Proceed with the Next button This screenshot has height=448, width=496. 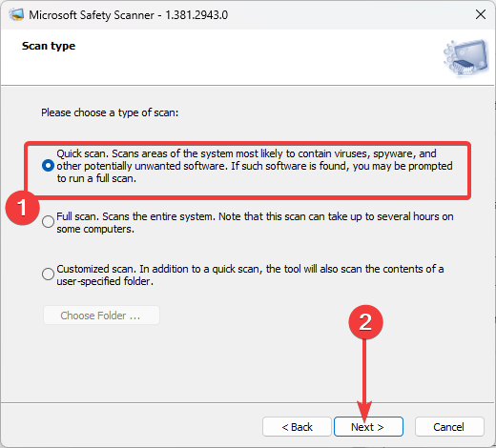pyautogui.click(x=368, y=427)
